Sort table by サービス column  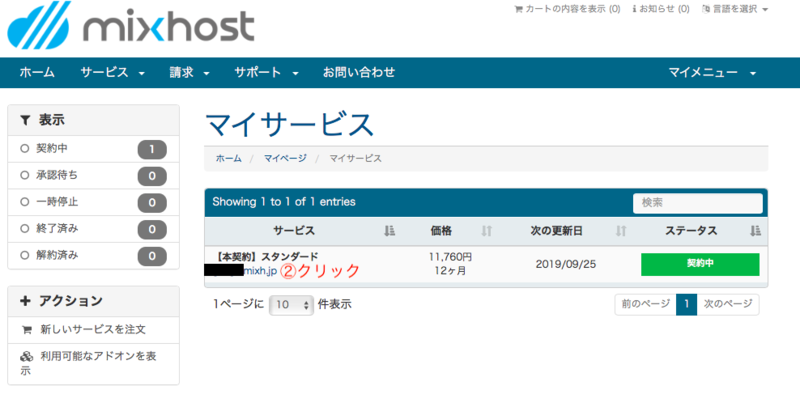(x=302, y=231)
